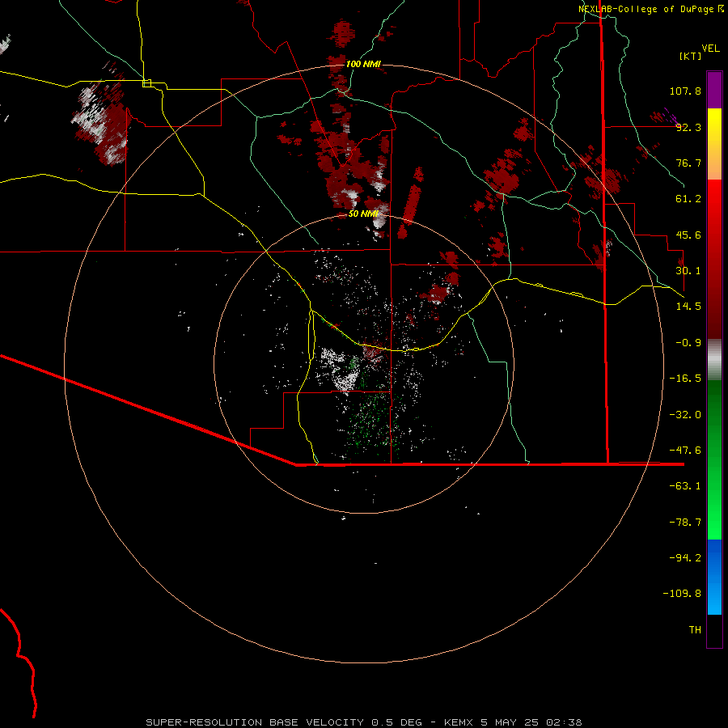
Task: Pick the green segment of the color bar
Action: tap(714, 459)
